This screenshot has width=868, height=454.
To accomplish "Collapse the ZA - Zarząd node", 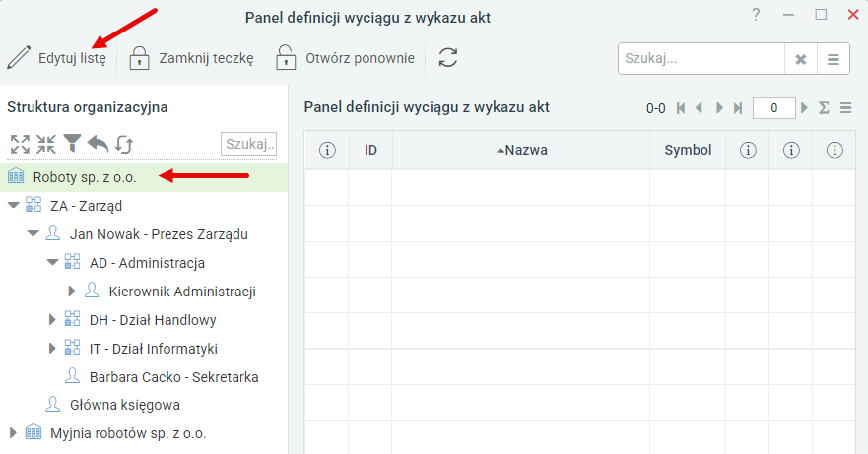I will (13, 206).
